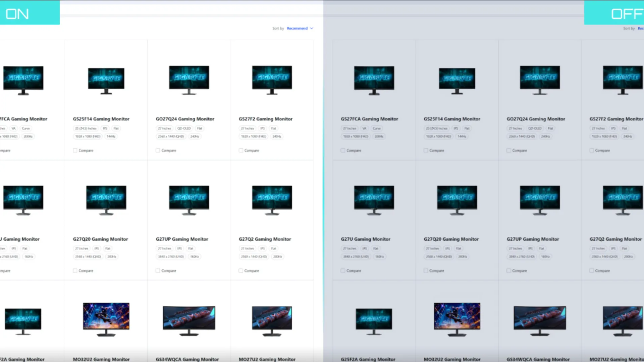Tick Compare for GO27Q24 in OFF half
Screen dimensions: 644x362
(x=509, y=150)
